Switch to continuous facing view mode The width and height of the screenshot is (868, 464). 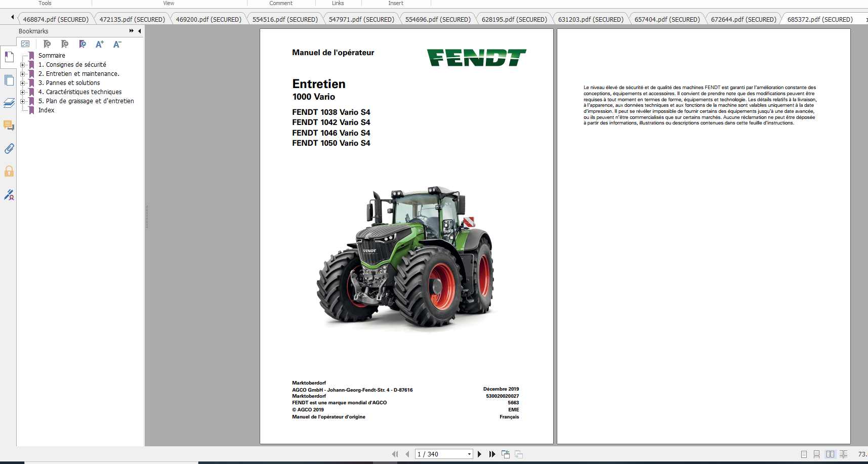(843, 454)
